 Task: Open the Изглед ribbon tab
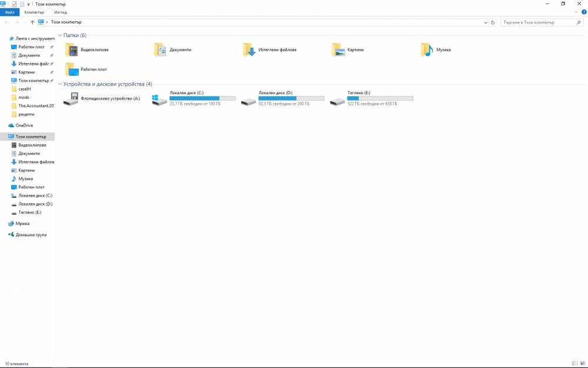[61, 12]
